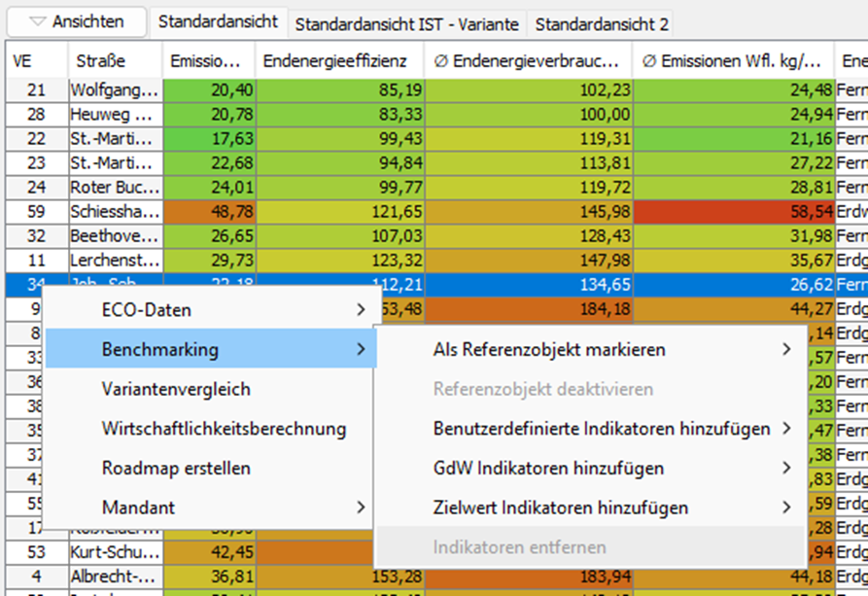Switch to the Standardansicht tab

tap(218, 21)
